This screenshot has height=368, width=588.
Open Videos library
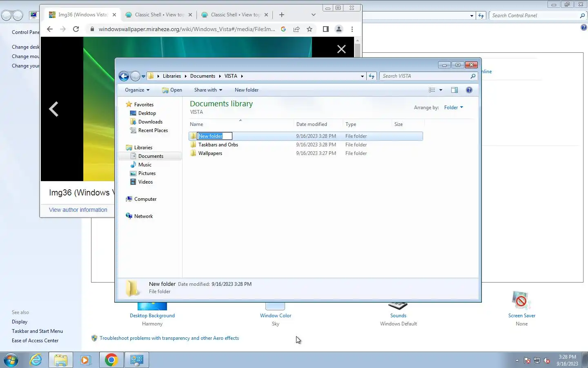145,182
